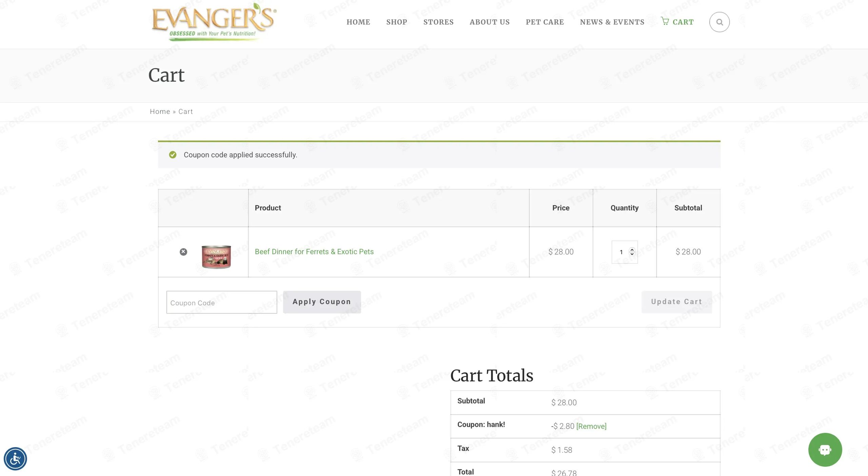Select the coupon applied success message

pos(240,155)
